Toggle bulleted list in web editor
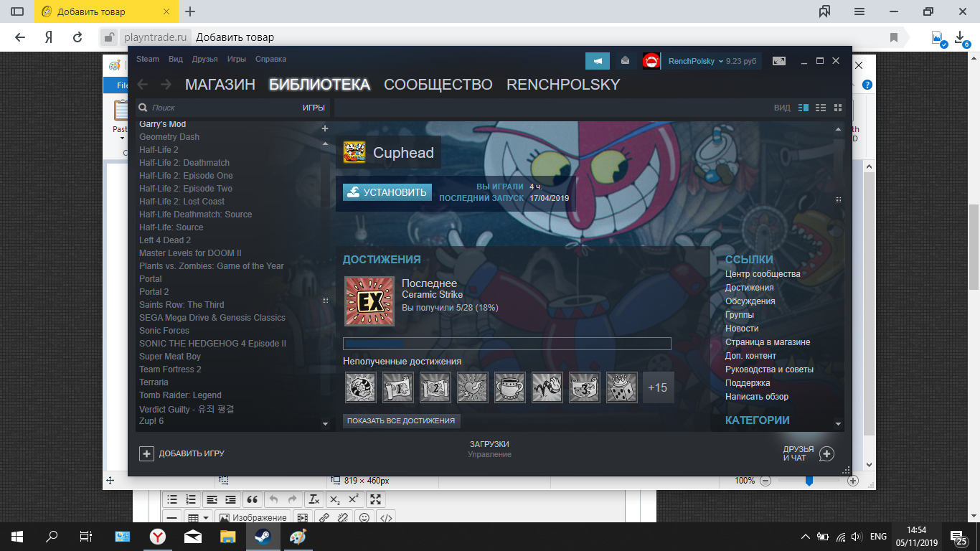 pos(171,499)
